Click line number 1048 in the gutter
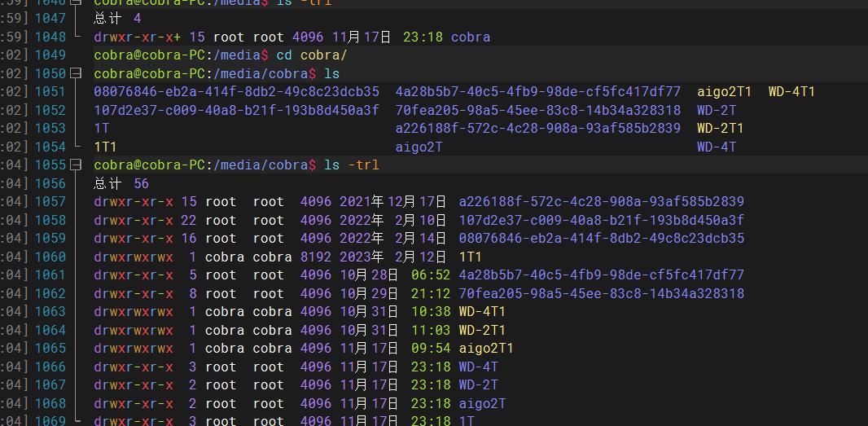The width and height of the screenshot is (868, 426). (50, 37)
